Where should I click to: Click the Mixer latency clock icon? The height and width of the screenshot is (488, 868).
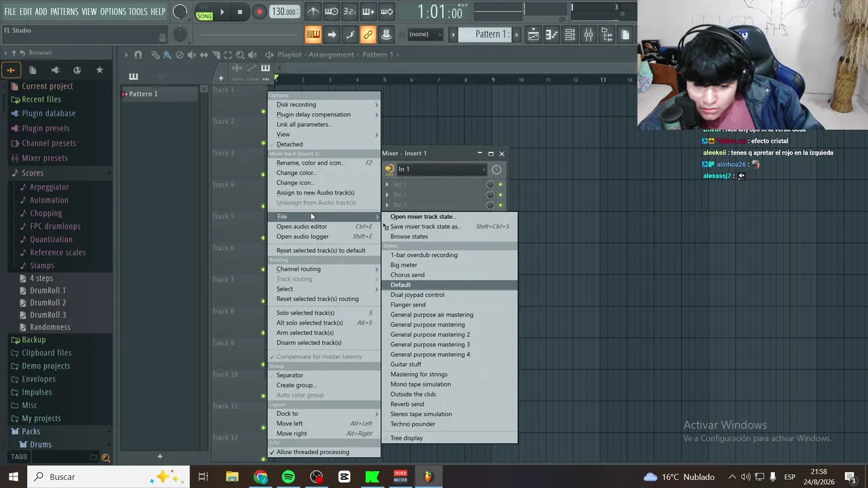coord(496,169)
